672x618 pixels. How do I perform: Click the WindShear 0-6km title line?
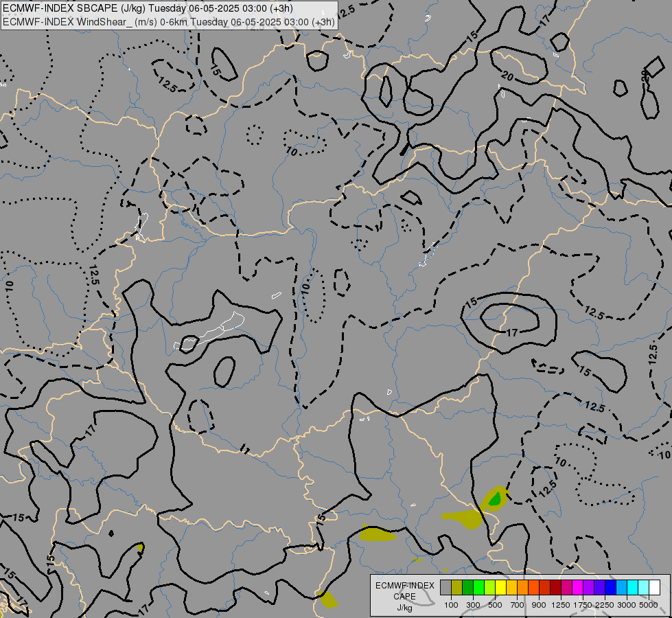tap(169, 22)
